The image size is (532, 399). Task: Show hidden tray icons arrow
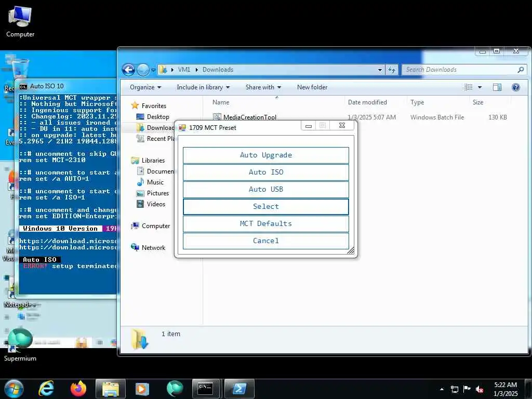pyautogui.click(x=442, y=389)
